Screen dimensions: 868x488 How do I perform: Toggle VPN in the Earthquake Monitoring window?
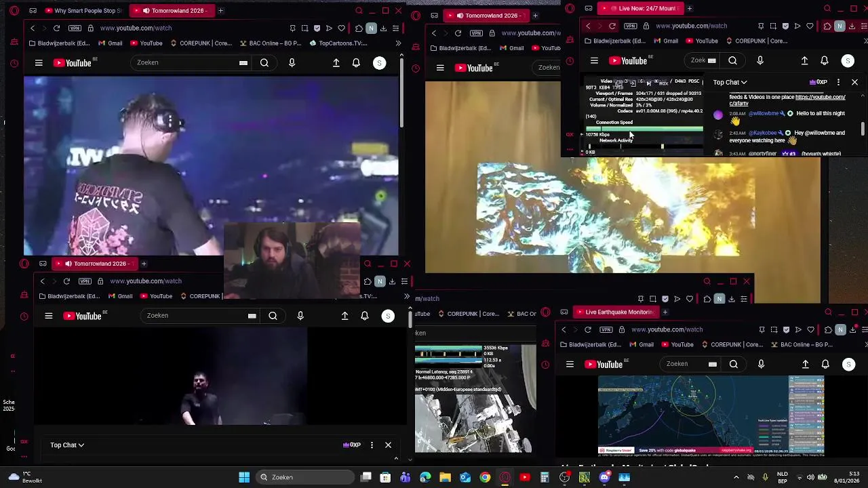tap(606, 329)
